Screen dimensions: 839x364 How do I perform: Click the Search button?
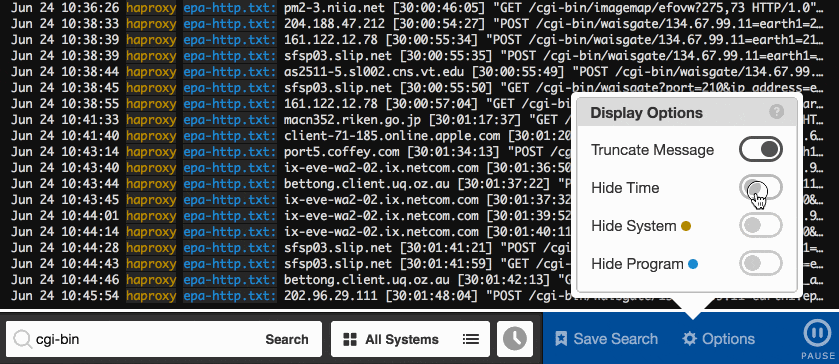pyautogui.click(x=287, y=339)
